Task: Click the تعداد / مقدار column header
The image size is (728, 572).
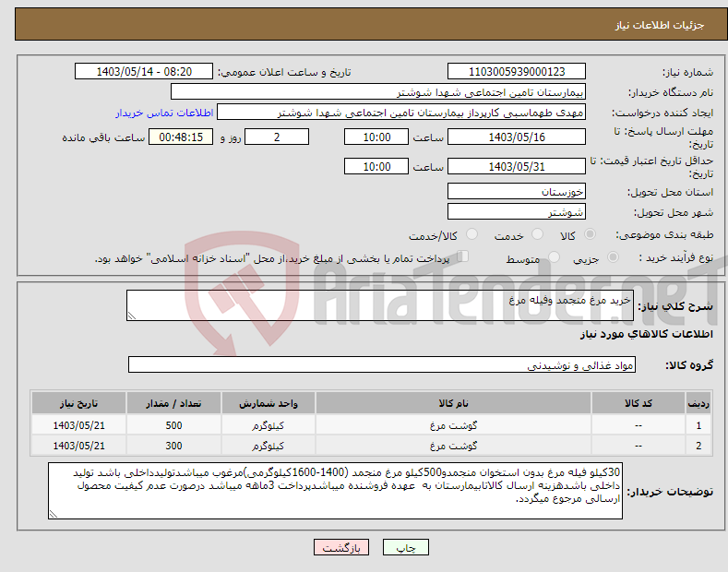Action: point(173,403)
